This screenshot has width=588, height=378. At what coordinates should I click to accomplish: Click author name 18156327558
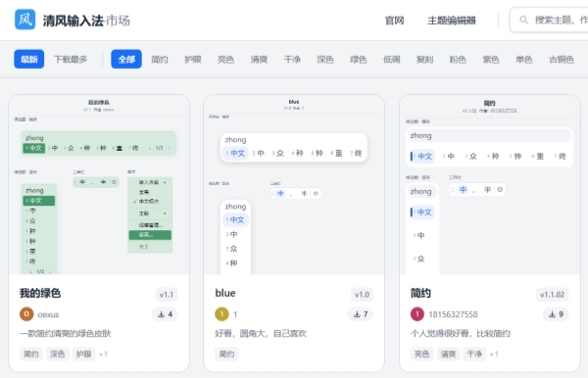(453, 314)
